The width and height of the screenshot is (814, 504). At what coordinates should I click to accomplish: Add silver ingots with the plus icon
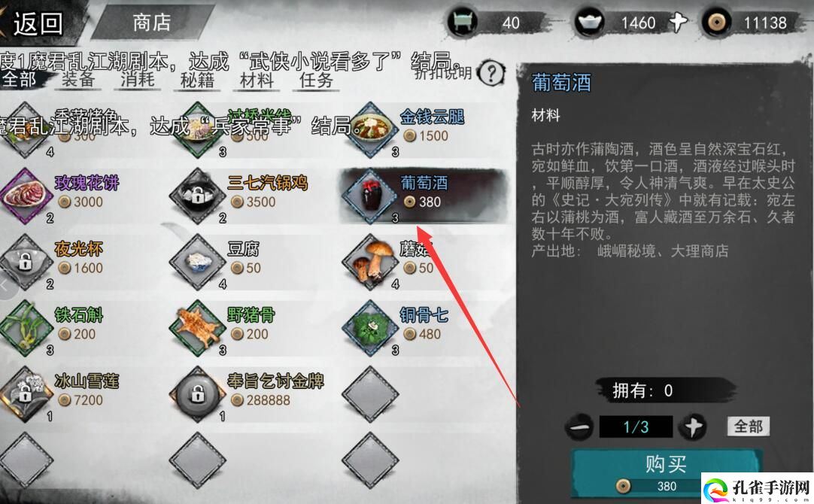pos(678,23)
